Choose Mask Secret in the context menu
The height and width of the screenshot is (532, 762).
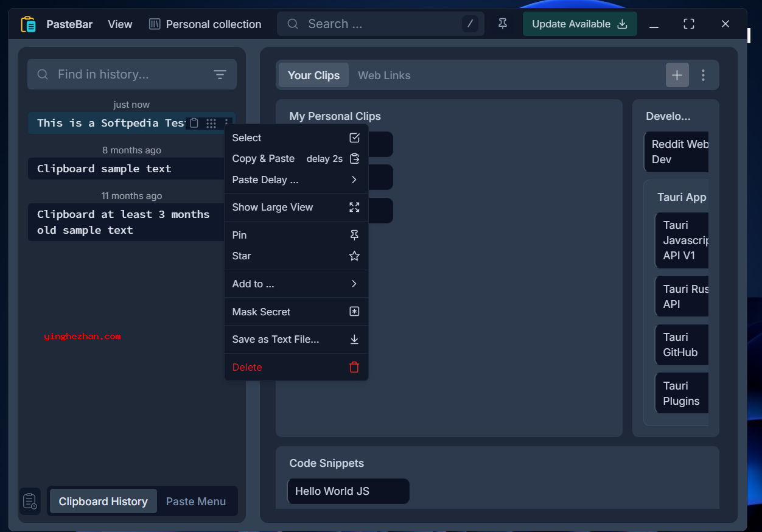click(296, 312)
